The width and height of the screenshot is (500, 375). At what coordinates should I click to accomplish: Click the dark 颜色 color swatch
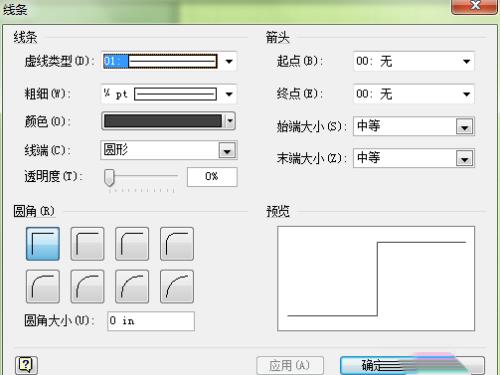pyautogui.click(x=163, y=121)
